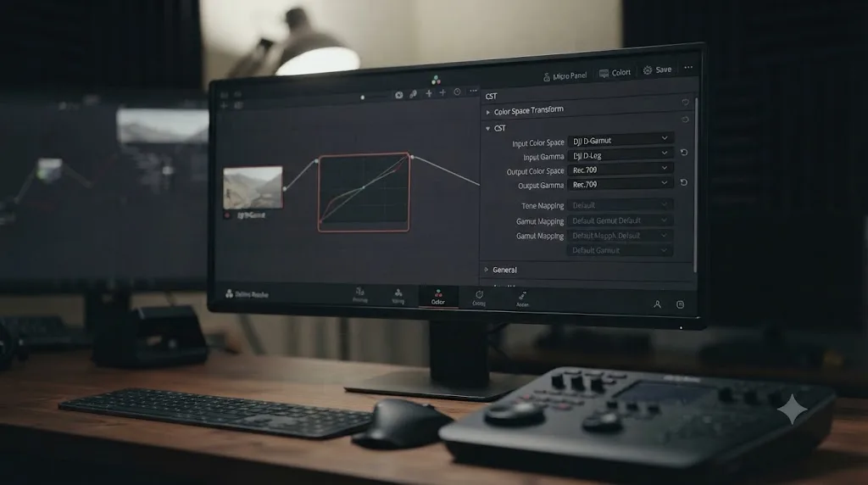Click the clock icon in node toolbar
This screenshot has width=868, height=485.
[x=457, y=92]
